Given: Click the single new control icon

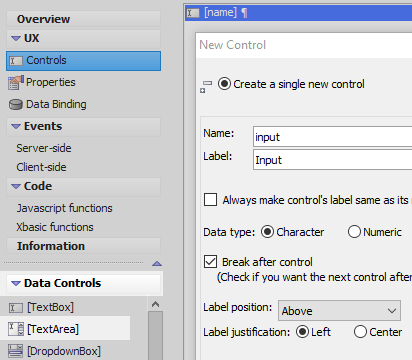Looking at the screenshot, I should pos(206,87).
